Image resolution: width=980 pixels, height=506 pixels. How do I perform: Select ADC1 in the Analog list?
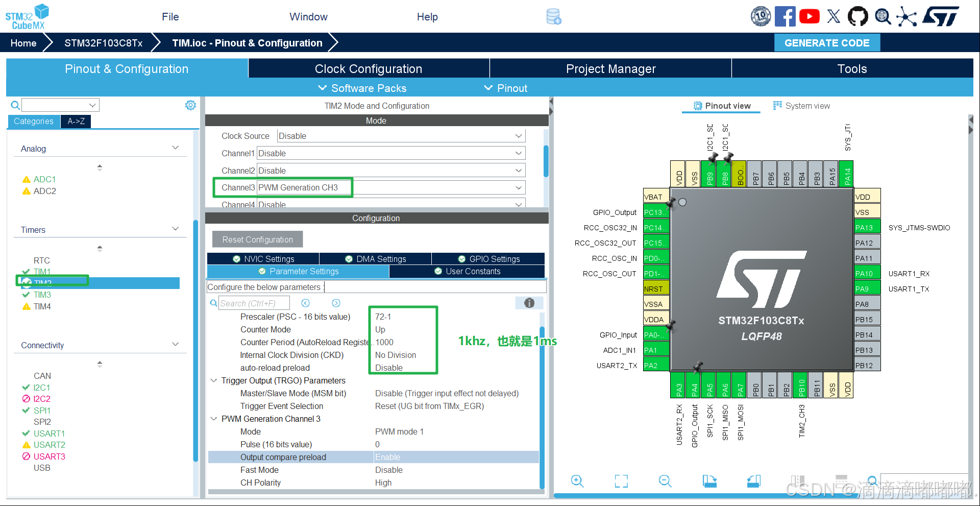click(x=44, y=179)
